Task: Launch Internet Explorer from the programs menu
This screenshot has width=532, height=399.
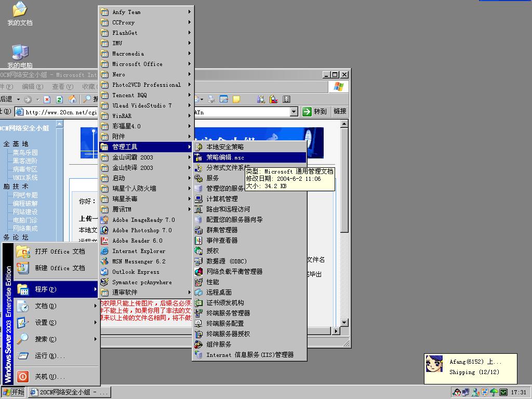Action: coord(146,251)
